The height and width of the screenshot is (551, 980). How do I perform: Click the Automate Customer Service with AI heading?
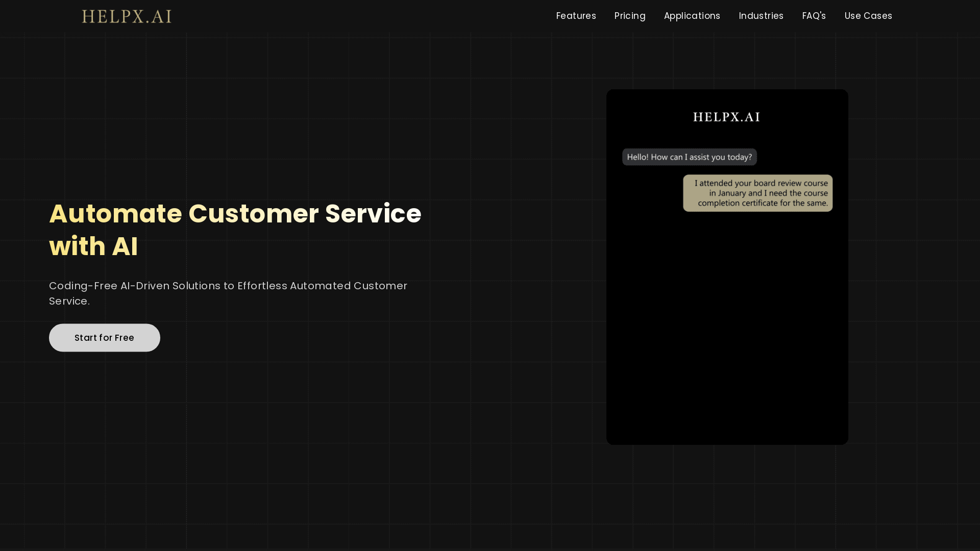point(235,230)
